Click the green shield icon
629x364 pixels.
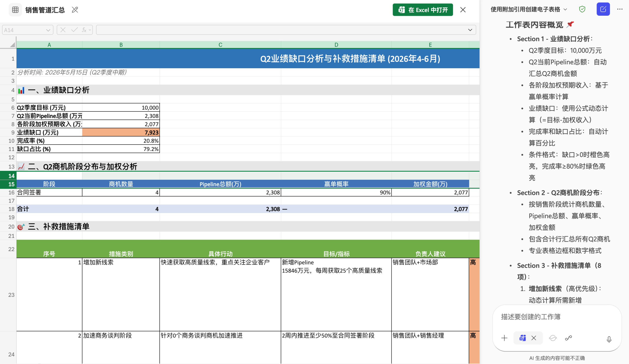pyautogui.click(x=582, y=10)
